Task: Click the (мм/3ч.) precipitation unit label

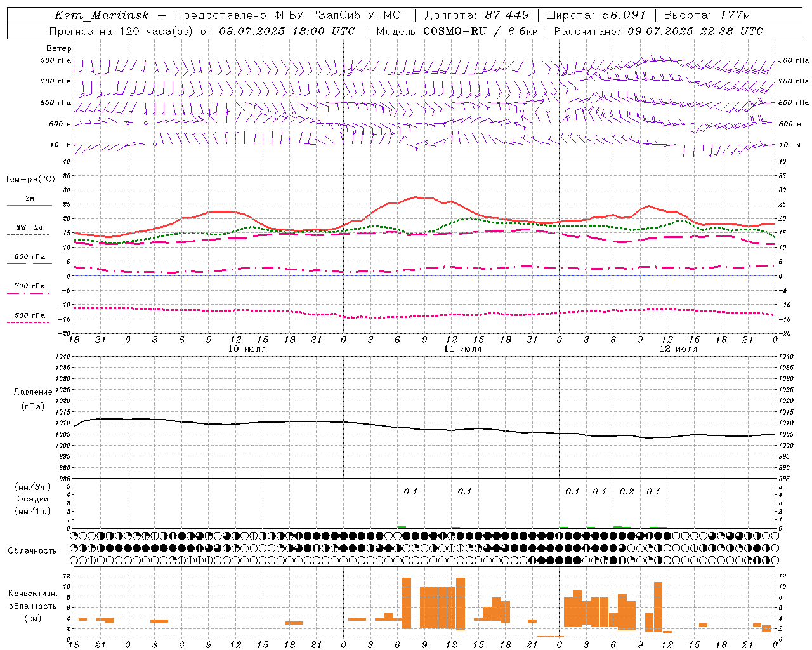Action: [x=33, y=487]
